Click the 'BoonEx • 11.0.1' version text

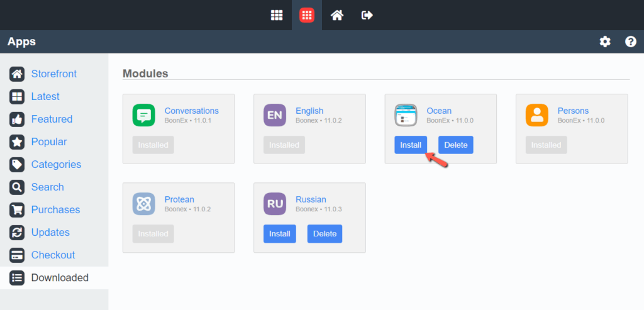187,121
